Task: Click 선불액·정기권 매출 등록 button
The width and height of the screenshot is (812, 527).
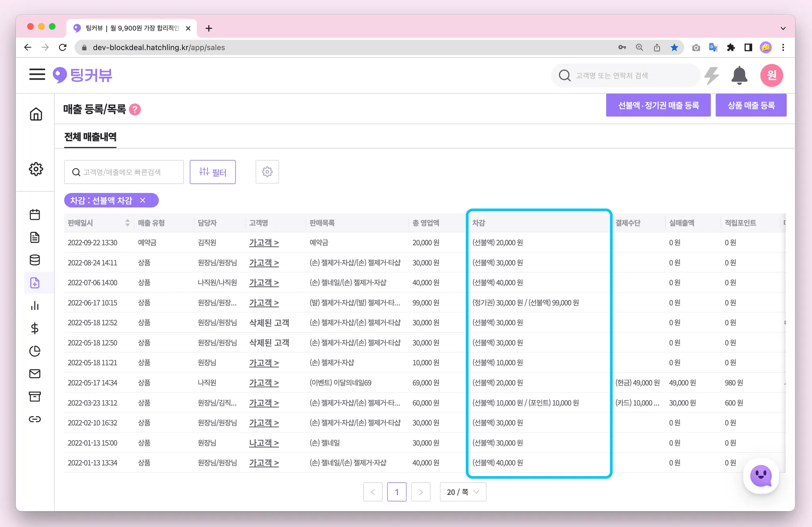Action: (658, 106)
